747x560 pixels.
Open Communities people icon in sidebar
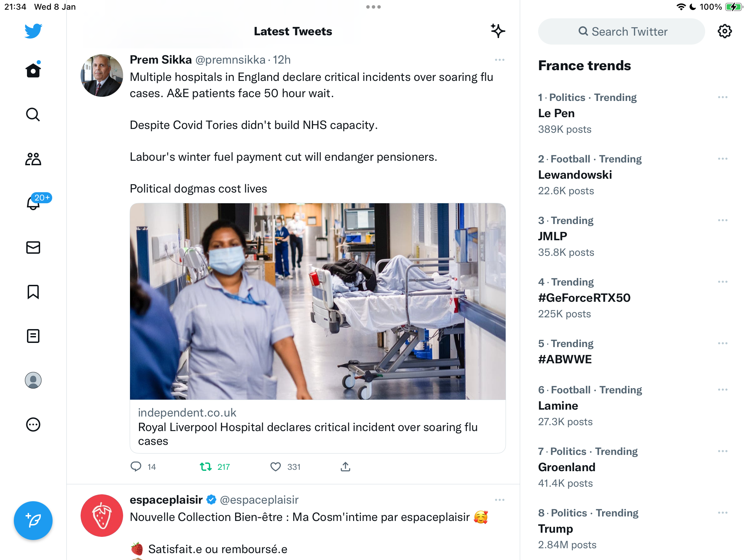[33, 159]
